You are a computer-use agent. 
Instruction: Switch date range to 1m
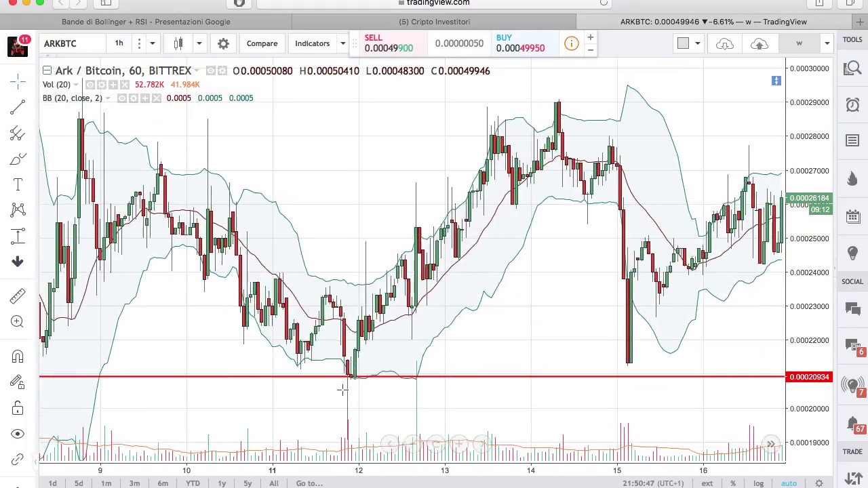point(106,483)
